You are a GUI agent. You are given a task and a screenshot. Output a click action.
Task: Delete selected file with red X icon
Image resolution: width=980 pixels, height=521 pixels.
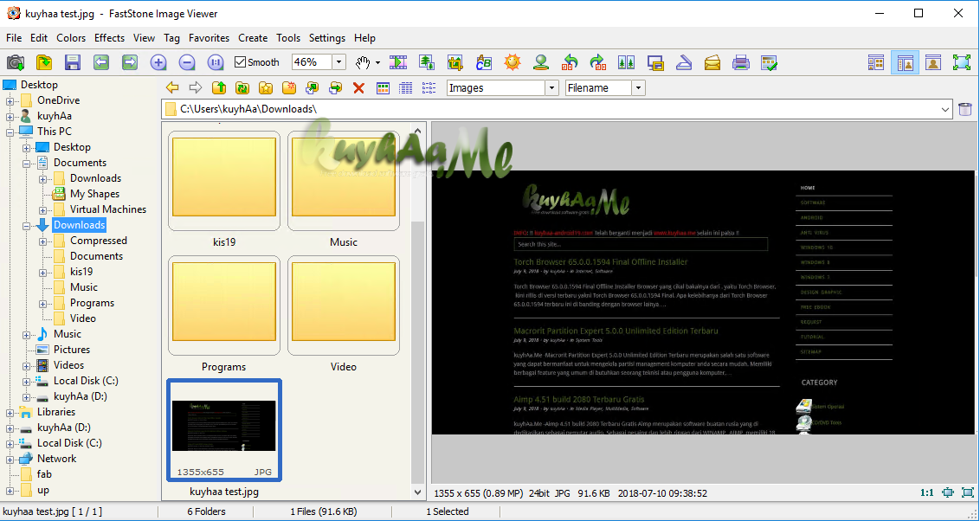tap(358, 88)
